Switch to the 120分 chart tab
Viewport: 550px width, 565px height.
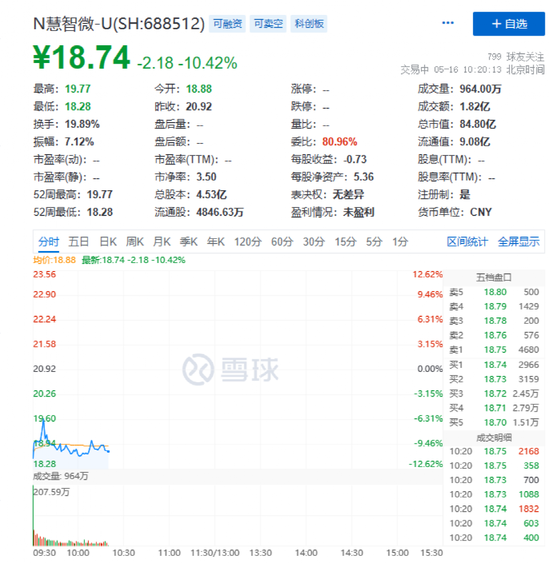click(248, 241)
